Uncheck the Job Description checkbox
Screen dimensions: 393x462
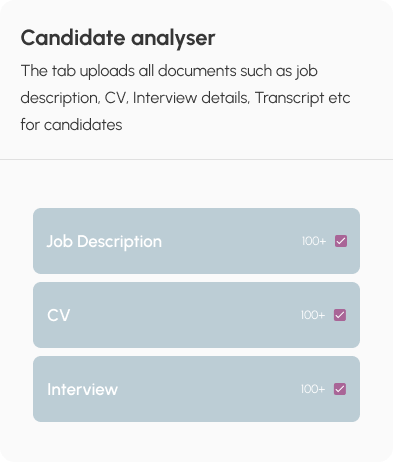click(x=341, y=241)
